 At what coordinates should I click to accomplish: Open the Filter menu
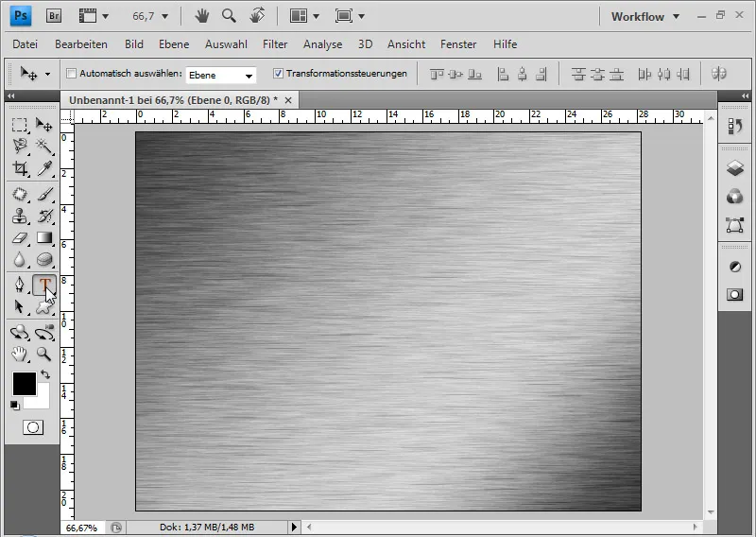(x=275, y=44)
